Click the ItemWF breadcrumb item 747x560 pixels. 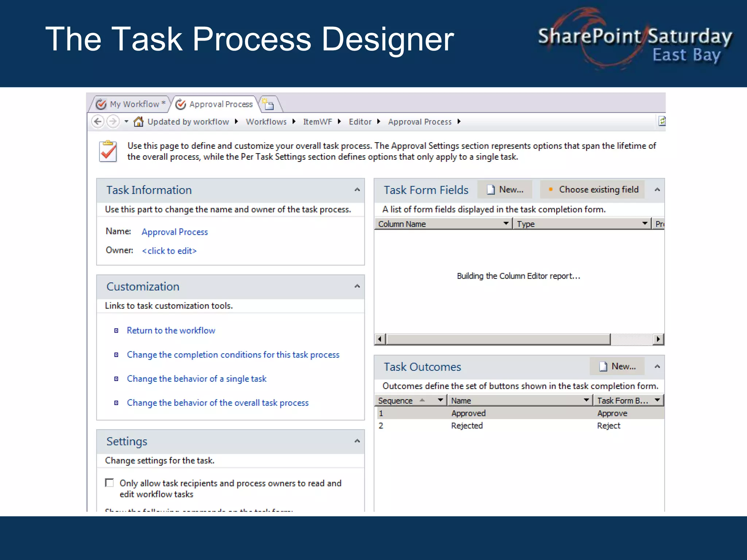click(317, 122)
